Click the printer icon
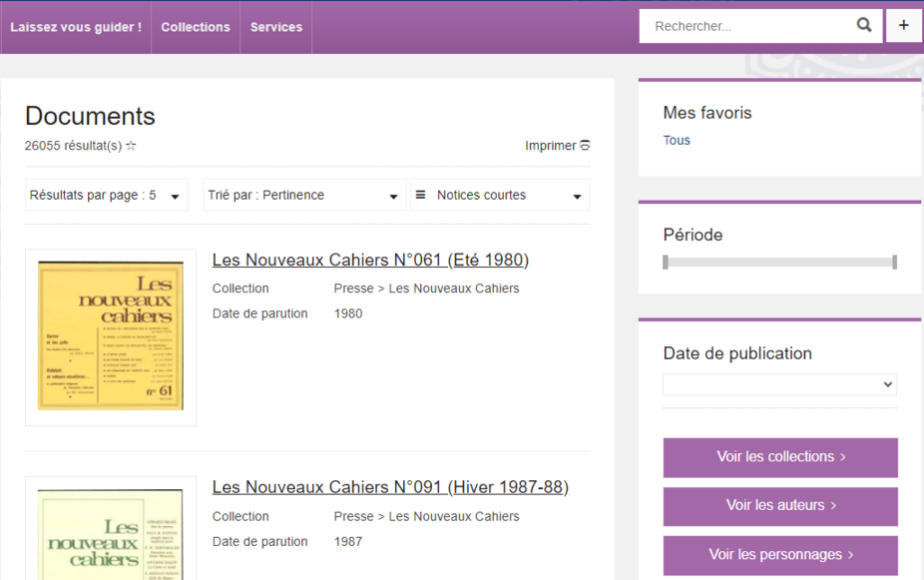 click(x=585, y=145)
